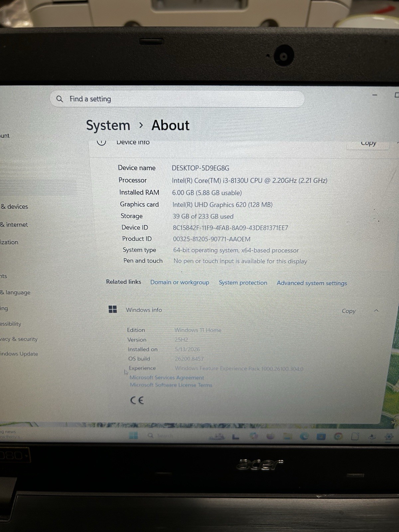The width and height of the screenshot is (399, 532).
Task: Open Advanced system settings link
Action: coord(312,283)
